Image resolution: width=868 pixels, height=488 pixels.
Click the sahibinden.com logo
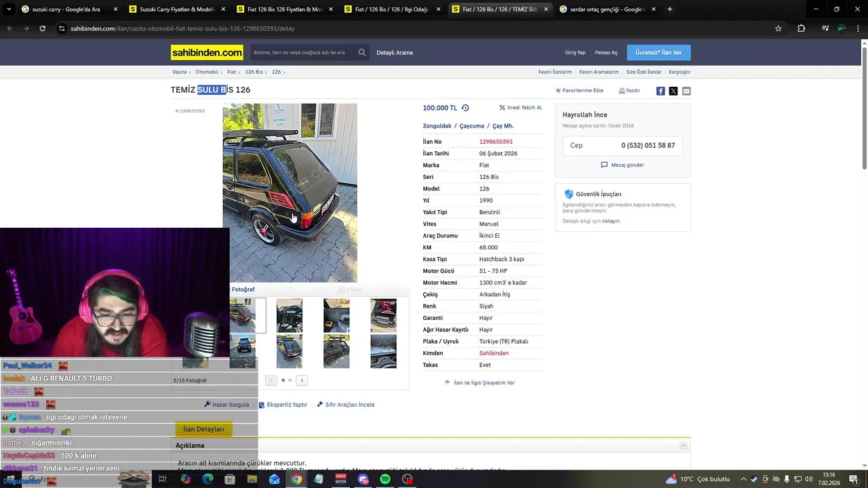coord(207,52)
